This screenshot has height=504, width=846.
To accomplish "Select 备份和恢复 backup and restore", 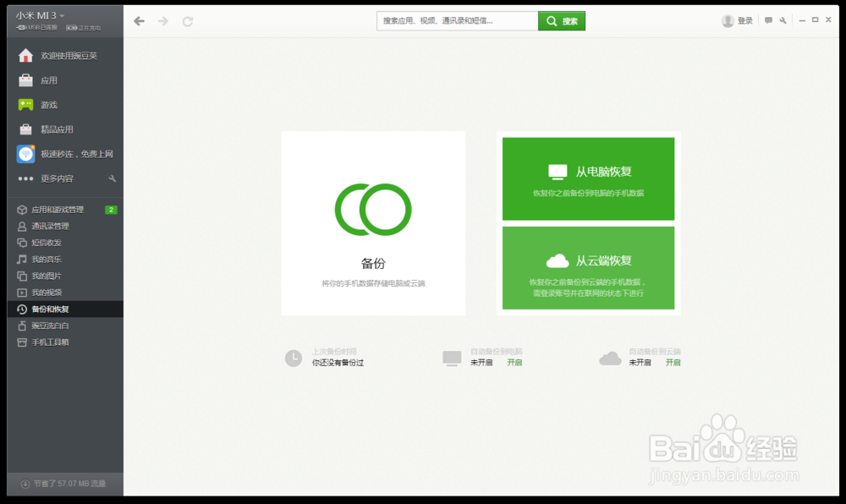I will click(x=65, y=309).
